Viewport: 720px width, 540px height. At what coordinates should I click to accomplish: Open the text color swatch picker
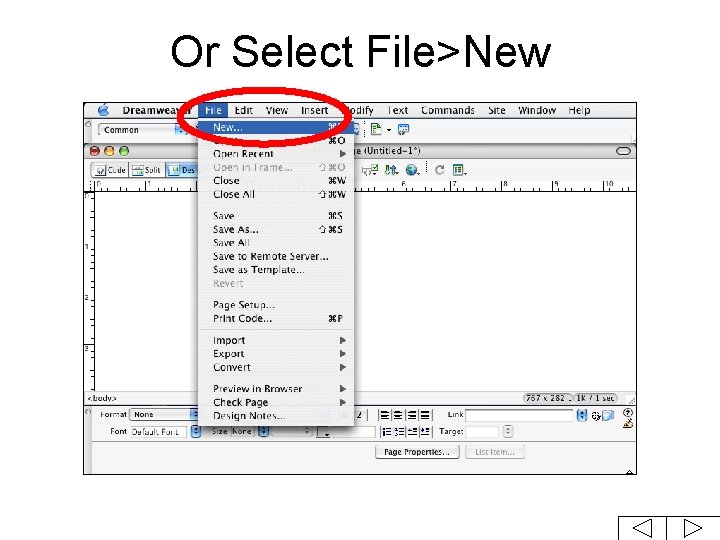click(x=323, y=432)
